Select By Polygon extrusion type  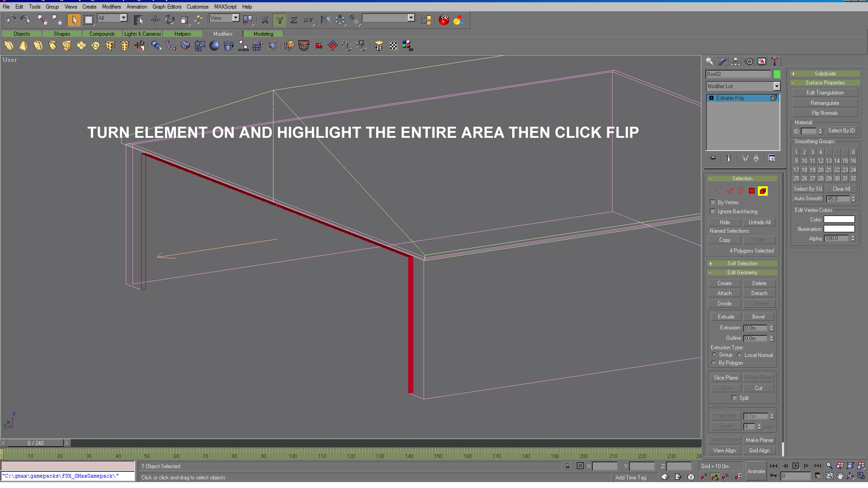(714, 363)
